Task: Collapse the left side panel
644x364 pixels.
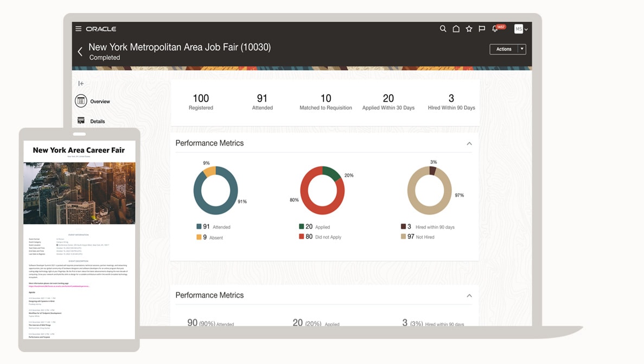Action: click(81, 84)
